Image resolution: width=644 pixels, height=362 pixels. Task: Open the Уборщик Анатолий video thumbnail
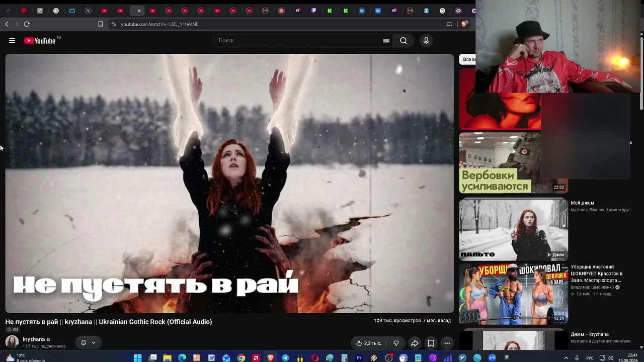tap(513, 294)
